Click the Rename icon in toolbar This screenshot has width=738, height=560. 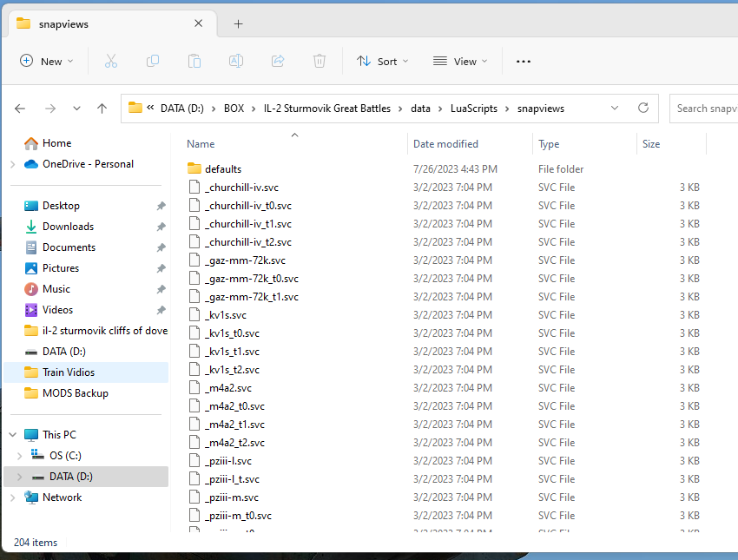235,61
